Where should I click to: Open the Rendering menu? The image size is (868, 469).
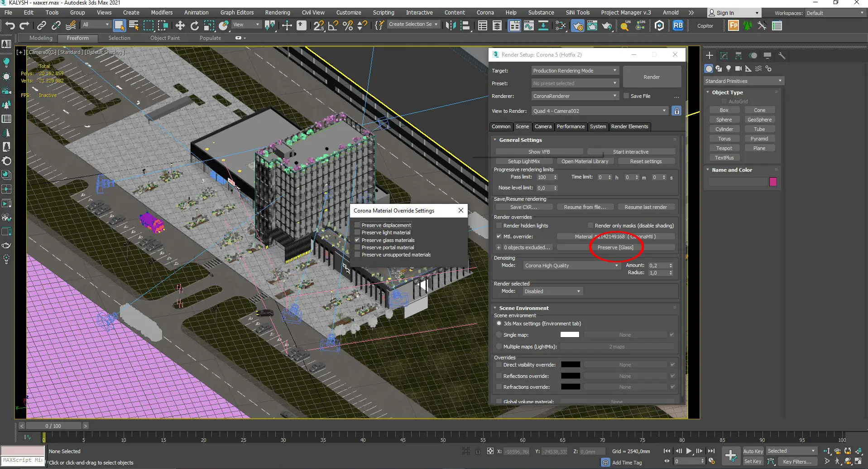coord(277,13)
